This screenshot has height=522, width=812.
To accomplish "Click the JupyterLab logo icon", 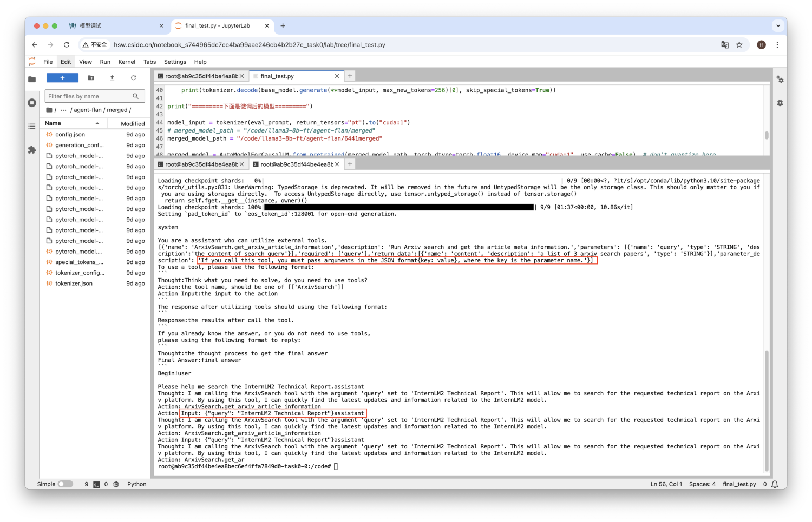I will coord(32,62).
